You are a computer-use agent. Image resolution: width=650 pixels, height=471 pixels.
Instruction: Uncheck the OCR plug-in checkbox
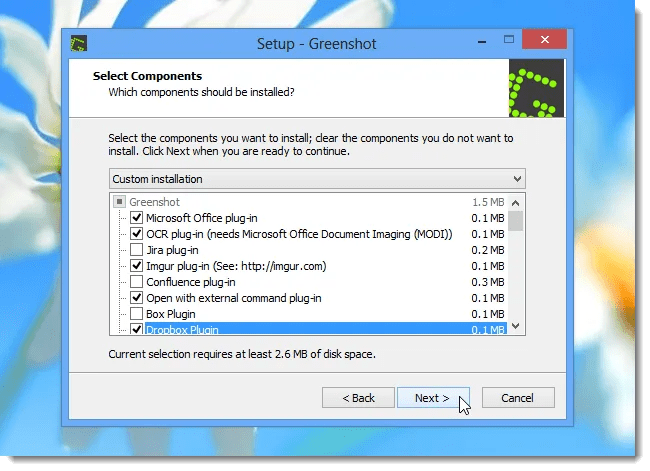click(x=136, y=234)
